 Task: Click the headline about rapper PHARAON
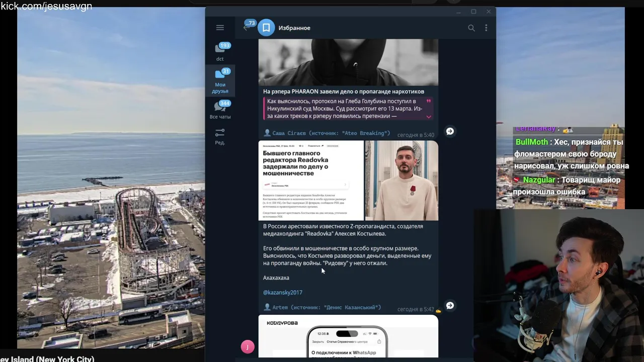(344, 92)
